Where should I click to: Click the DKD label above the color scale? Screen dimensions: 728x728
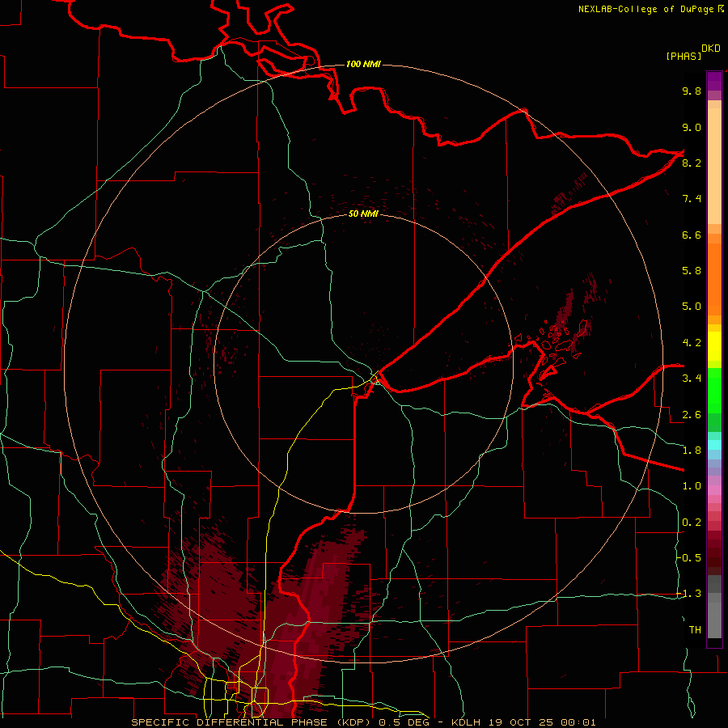pyautogui.click(x=711, y=49)
